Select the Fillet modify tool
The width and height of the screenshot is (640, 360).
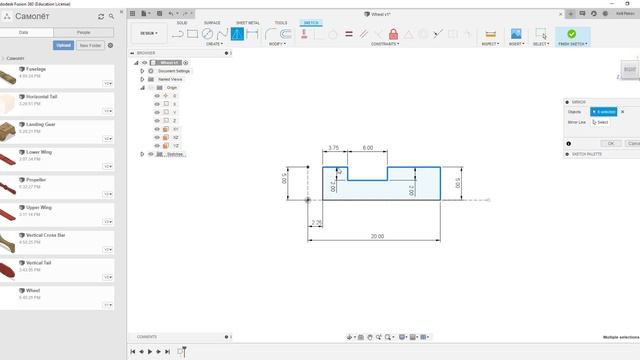click(x=270, y=34)
